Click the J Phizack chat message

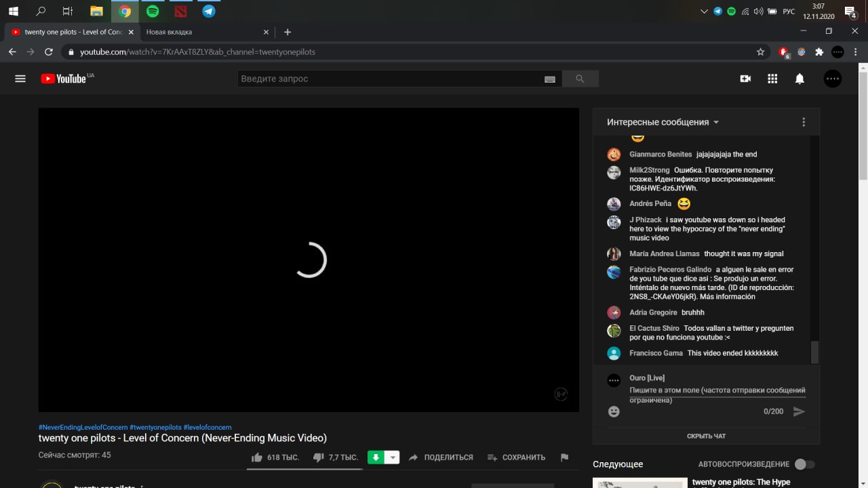707,228
